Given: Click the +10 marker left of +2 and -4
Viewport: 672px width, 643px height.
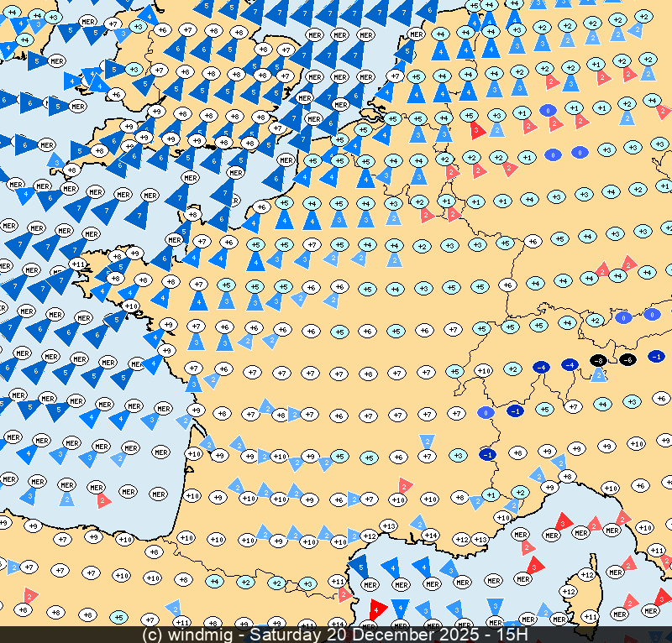Looking at the screenshot, I should (483, 370).
